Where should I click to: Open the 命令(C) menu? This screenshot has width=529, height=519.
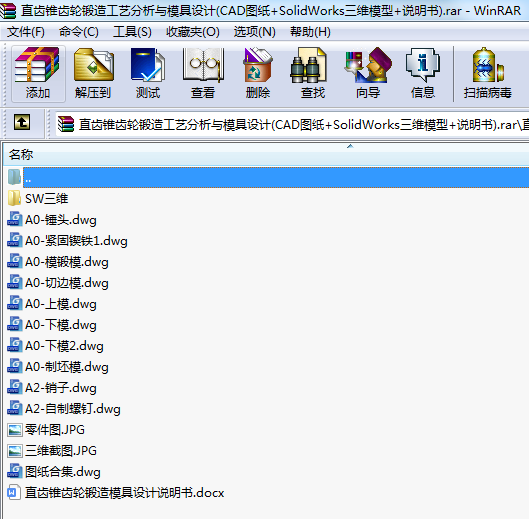click(x=79, y=32)
